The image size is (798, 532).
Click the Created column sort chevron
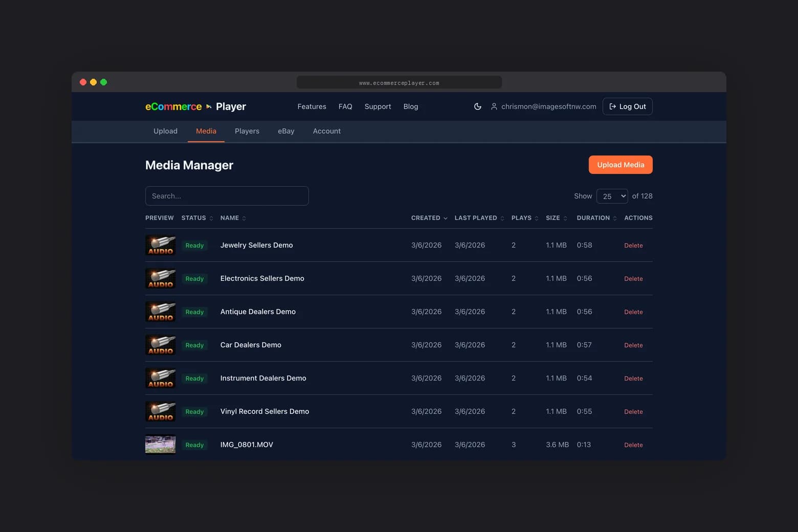[x=445, y=218]
